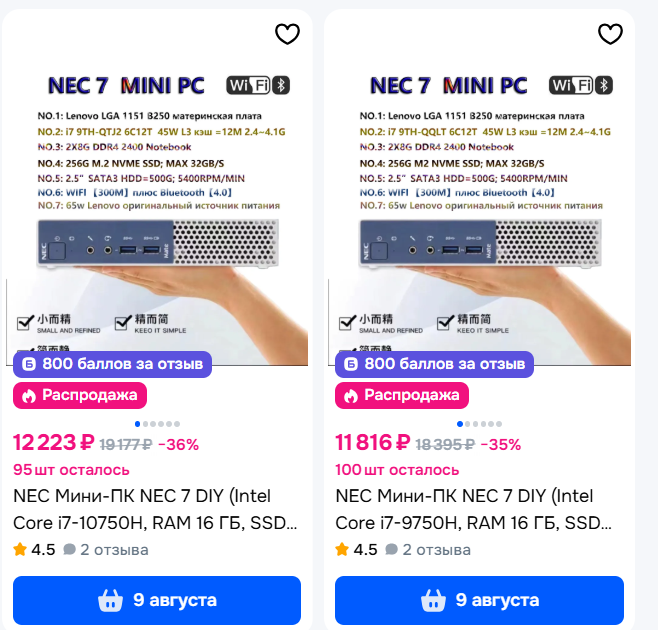The height and width of the screenshot is (630, 658).
Task: Click the flame icon on the left Распродажа badge
Action: [29, 395]
